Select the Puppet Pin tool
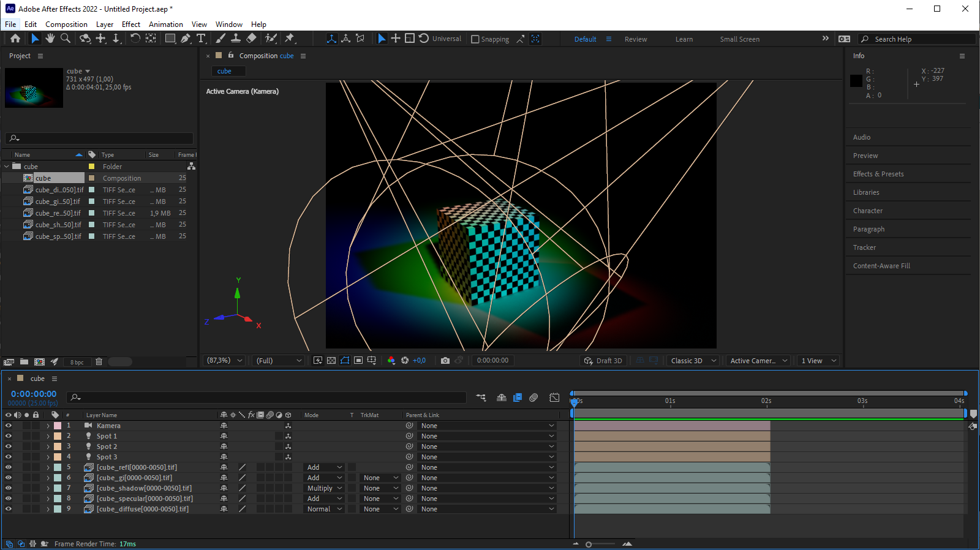The image size is (980, 550). coord(290,39)
